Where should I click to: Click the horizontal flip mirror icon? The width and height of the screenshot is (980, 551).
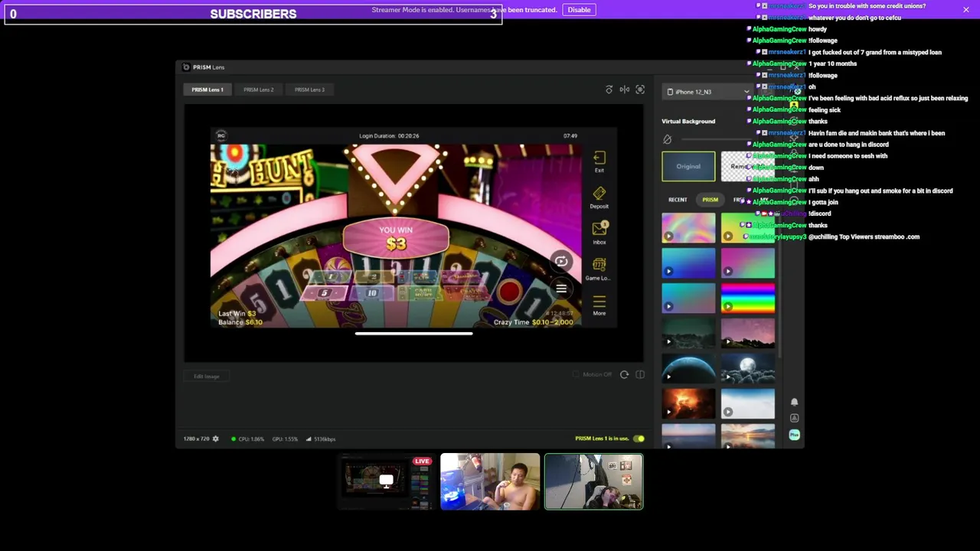pyautogui.click(x=625, y=90)
